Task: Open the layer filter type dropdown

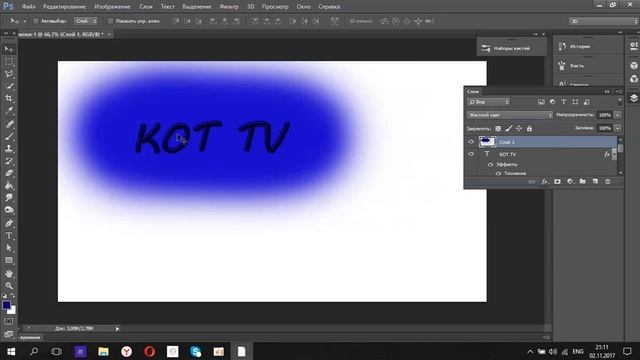Action: click(x=489, y=102)
